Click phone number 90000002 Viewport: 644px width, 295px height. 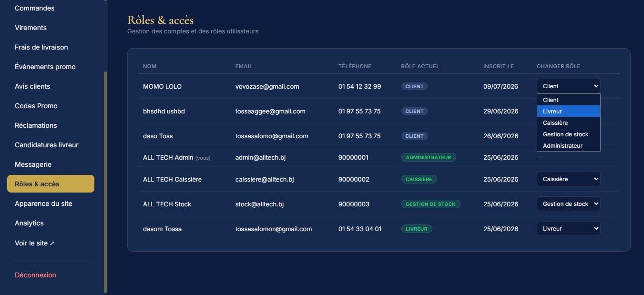pos(354,179)
